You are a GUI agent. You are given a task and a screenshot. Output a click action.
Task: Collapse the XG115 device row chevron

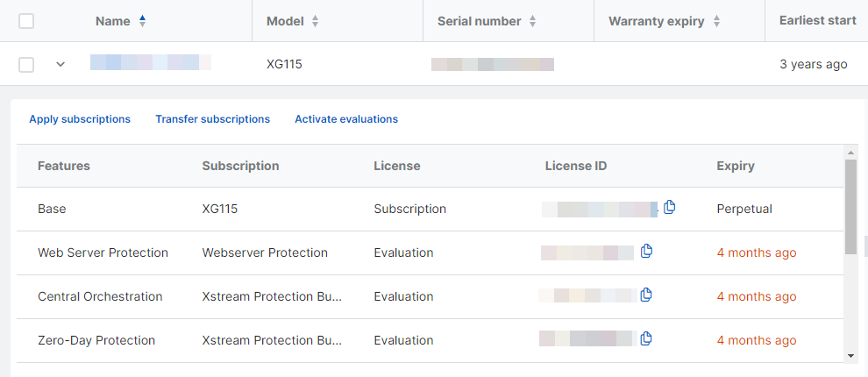click(60, 64)
